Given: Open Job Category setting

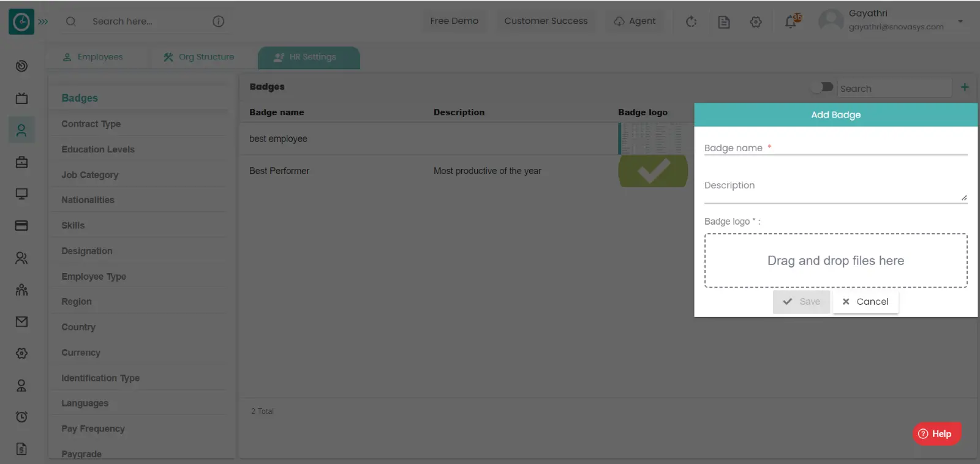Looking at the screenshot, I should [x=89, y=175].
